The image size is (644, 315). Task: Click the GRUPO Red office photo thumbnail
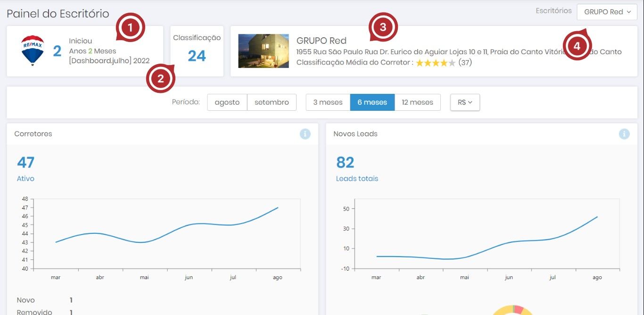[264, 51]
